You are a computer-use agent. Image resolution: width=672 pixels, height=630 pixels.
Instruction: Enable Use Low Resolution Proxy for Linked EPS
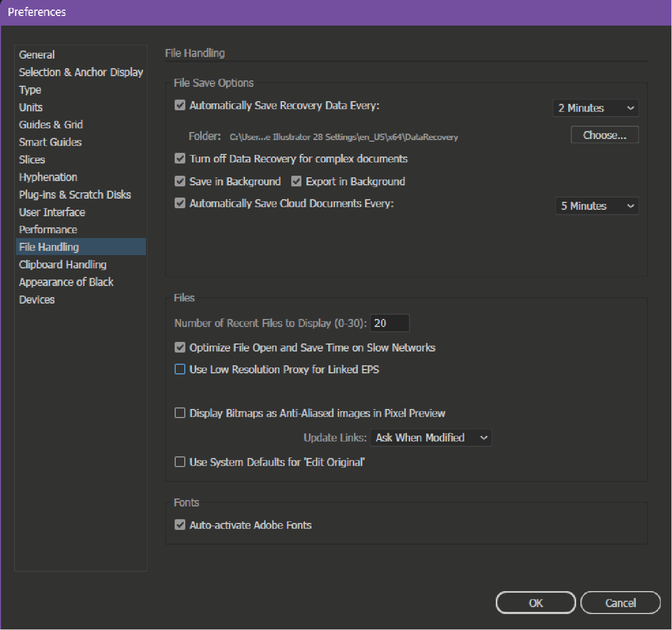pyautogui.click(x=179, y=369)
